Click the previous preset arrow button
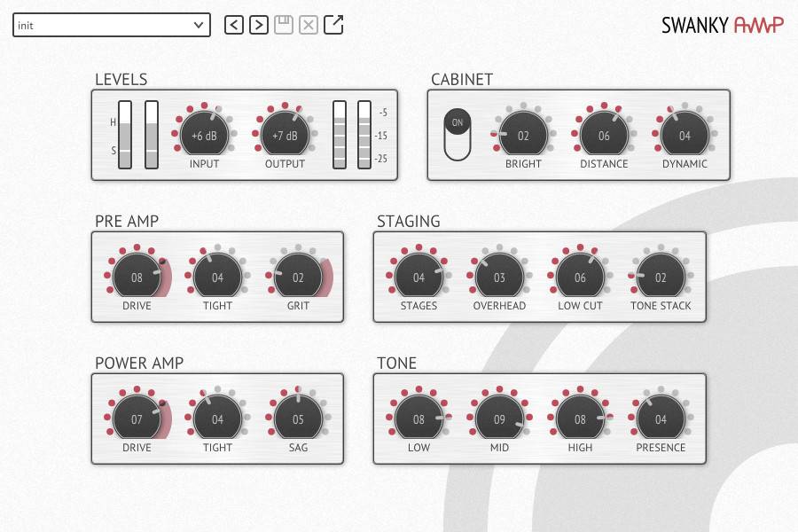Image resolution: width=798 pixels, height=532 pixels. (233, 25)
